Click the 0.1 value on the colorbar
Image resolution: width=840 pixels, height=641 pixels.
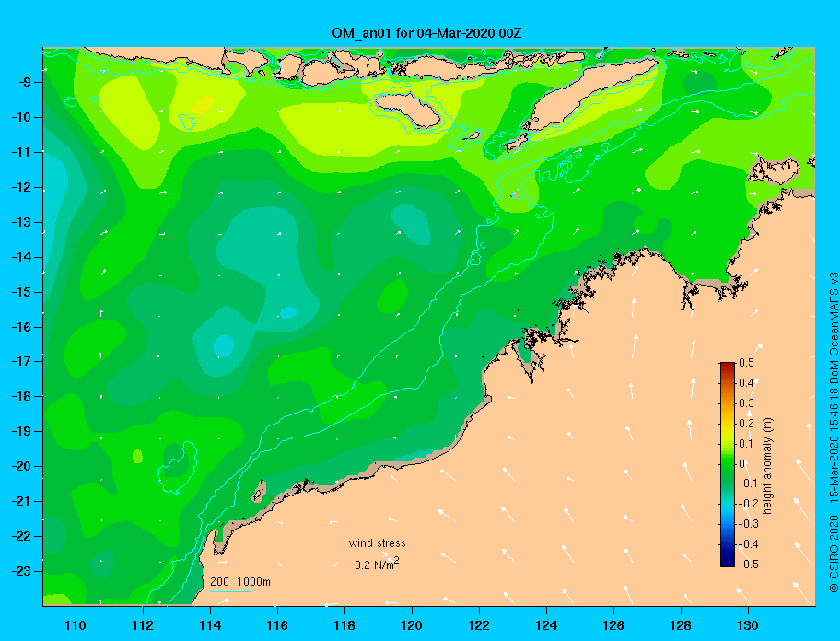(x=746, y=443)
